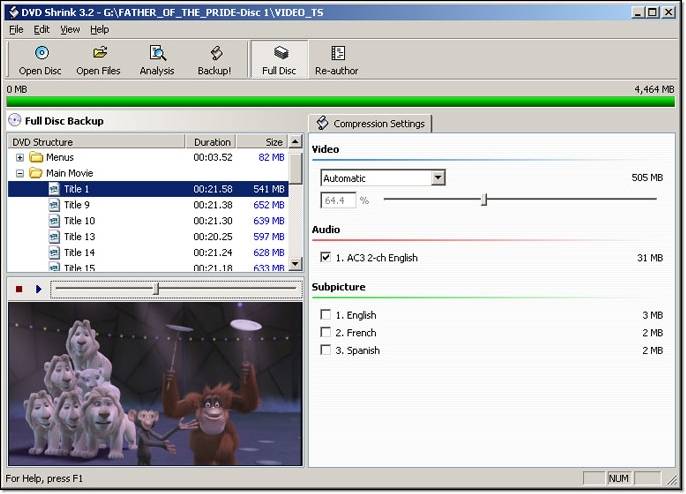
Task: Click the Title 1 file icon
Action: click(x=54, y=189)
